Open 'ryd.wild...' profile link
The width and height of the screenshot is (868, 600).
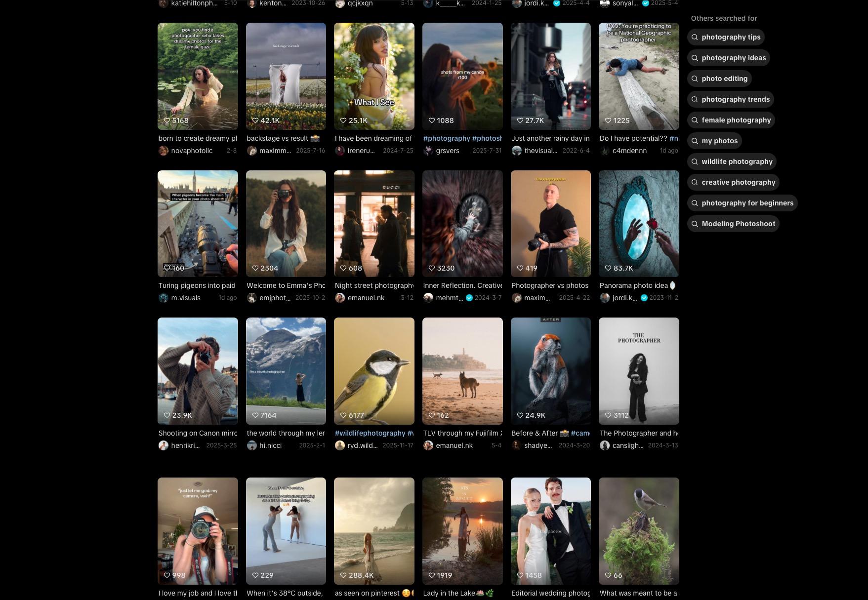(x=363, y=445)
